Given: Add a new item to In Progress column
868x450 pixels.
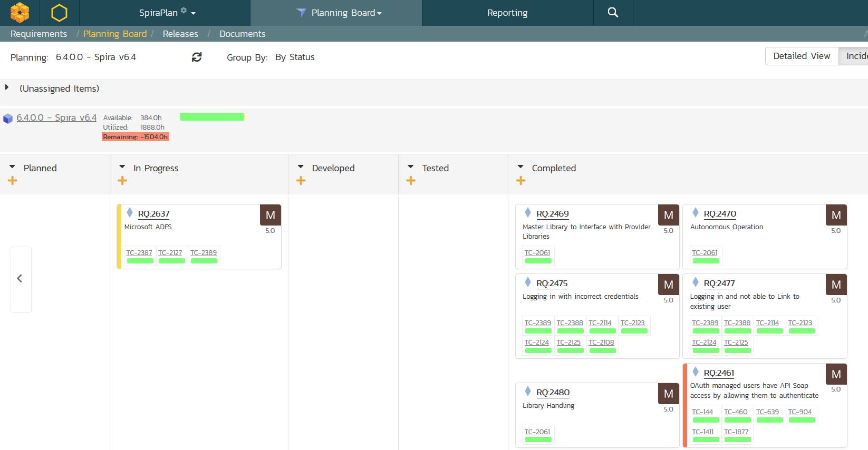Looking at the screenshot, I should pos(122,181).
